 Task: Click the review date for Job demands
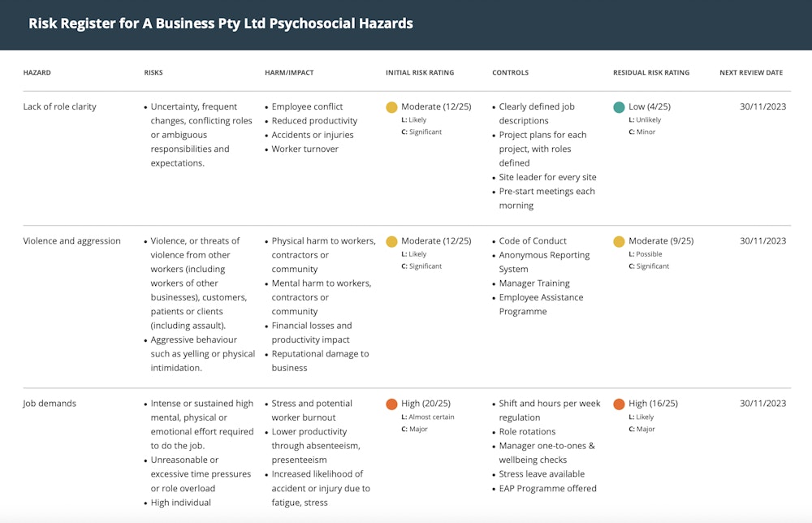point(762,403)
